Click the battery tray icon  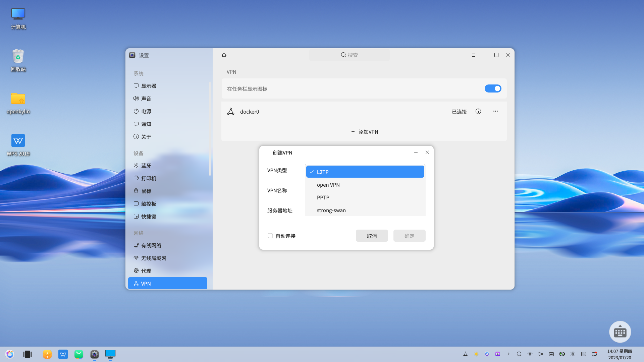pyautogui.click(x=562, y=354)
